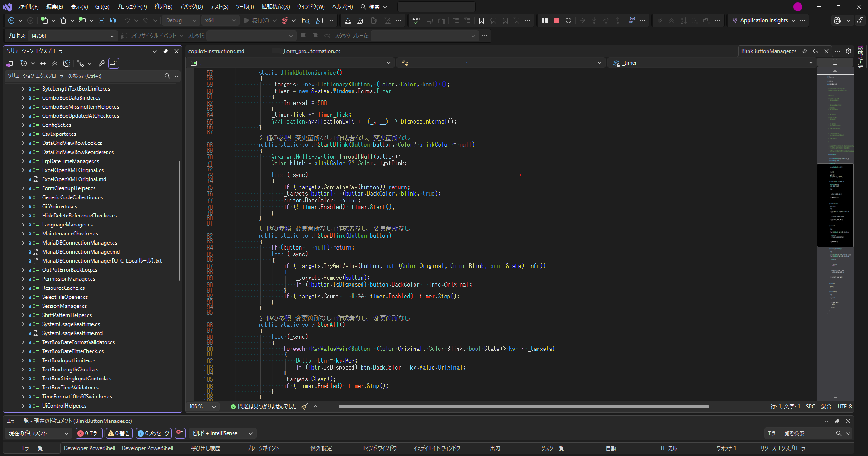The height and width of the screenshot is (456, 868).
Task: Toggle a bookmark from the toolbar
Action: coord(482,20)
